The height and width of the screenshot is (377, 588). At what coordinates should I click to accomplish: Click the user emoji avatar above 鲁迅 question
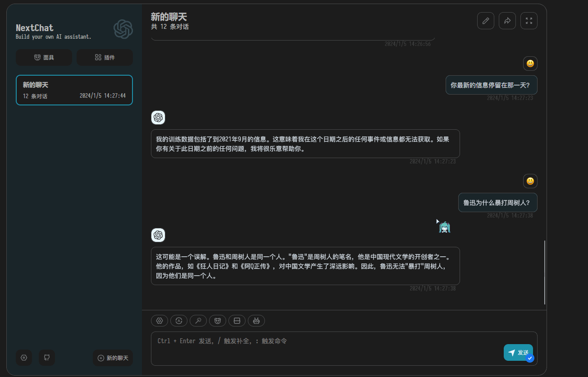tap(530, 181)
